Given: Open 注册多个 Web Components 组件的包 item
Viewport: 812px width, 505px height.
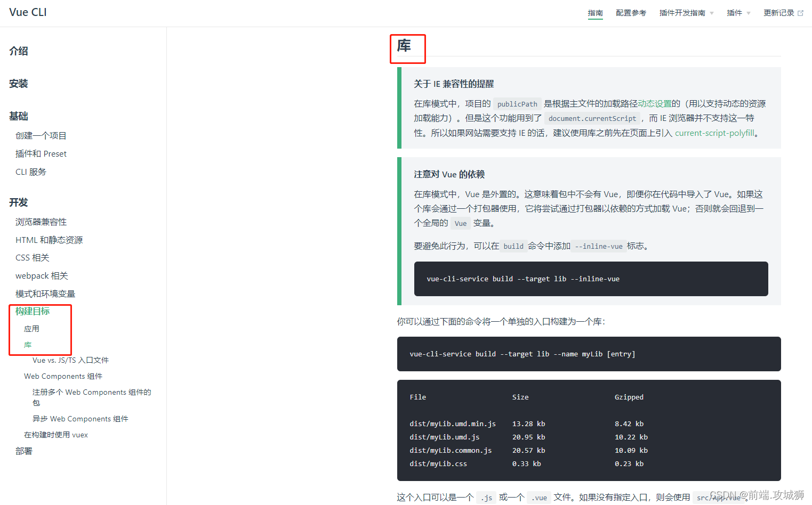Looking at the screenshot, I should pos(92,397).
